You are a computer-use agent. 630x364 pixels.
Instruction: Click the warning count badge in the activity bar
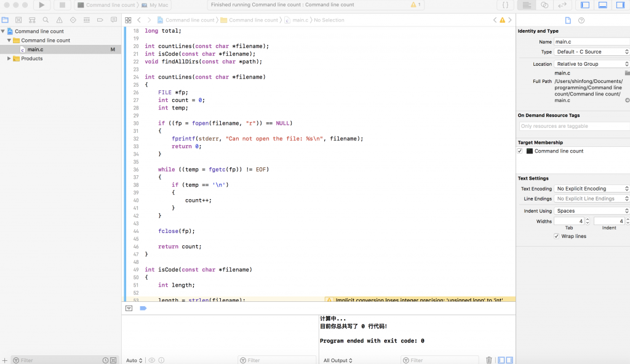pyautogui.click(x=415, y=5)
